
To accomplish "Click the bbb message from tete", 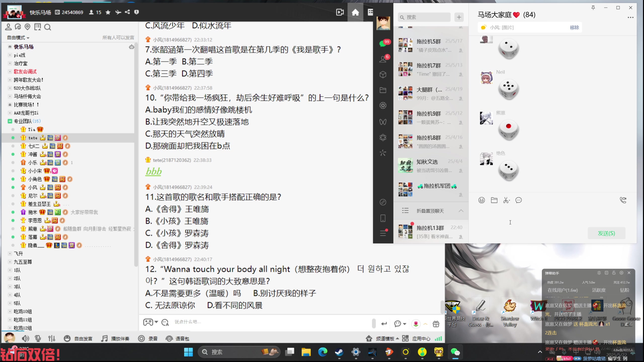I will click(153, 171).
